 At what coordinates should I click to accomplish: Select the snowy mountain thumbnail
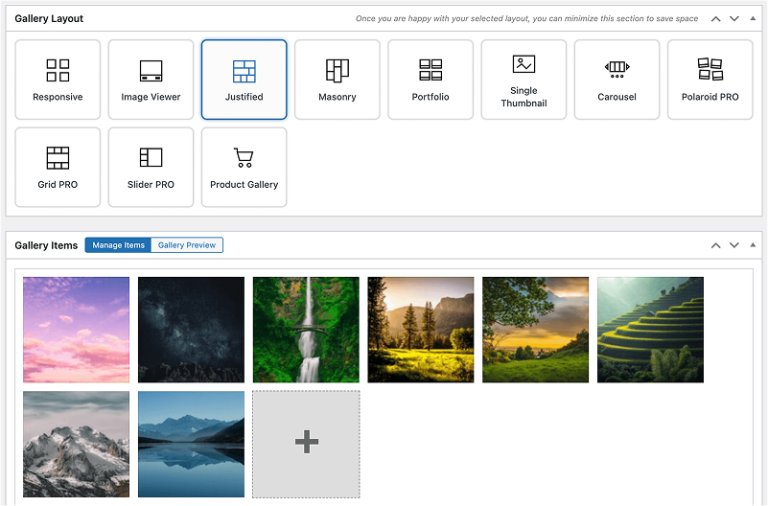pos(76,444)
